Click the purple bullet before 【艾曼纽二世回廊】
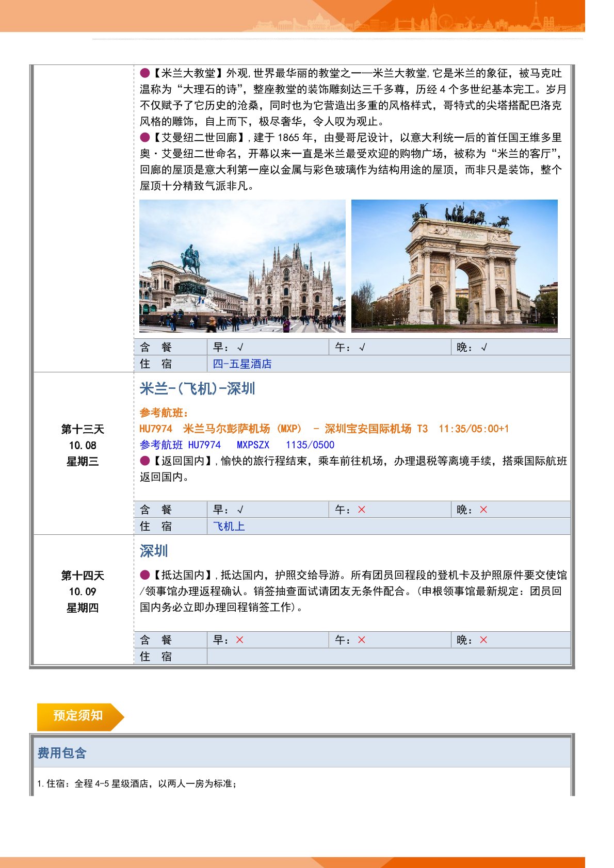The height and width of the screenshot is (868, 614). point(145,138)
